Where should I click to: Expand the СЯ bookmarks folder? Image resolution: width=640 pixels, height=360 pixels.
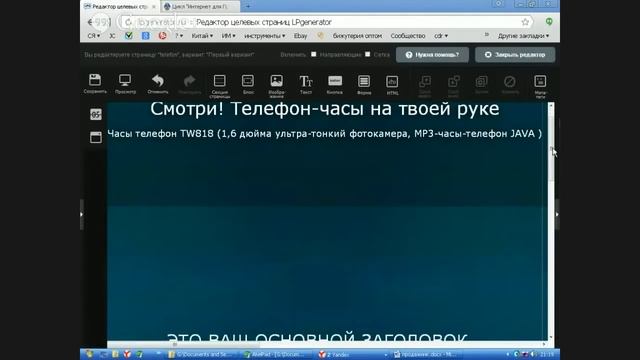[93, 36]
